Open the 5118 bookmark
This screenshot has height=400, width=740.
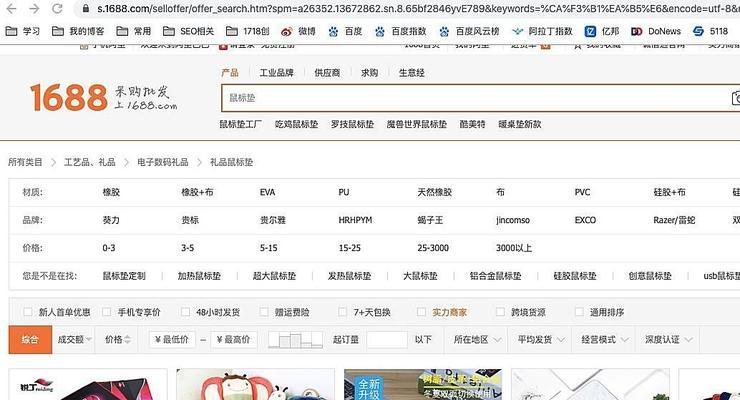[x=710, y=31]
